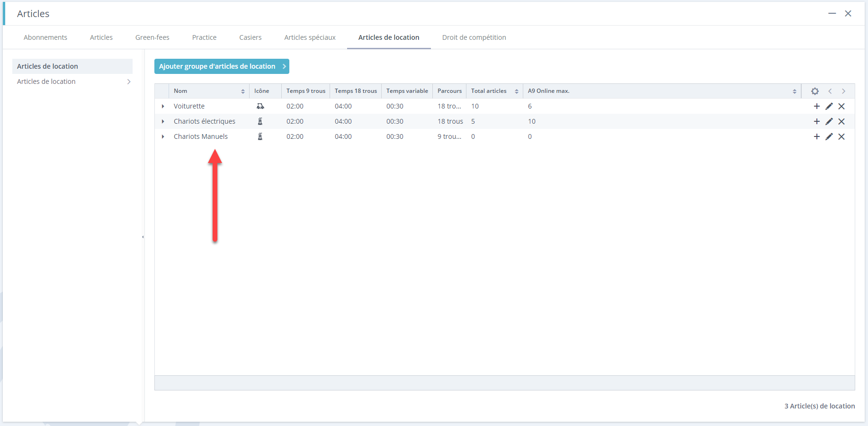Close the Articles window
Image resolution: width=868 pixels, height=426 pixels.
[x=848, y=14]
